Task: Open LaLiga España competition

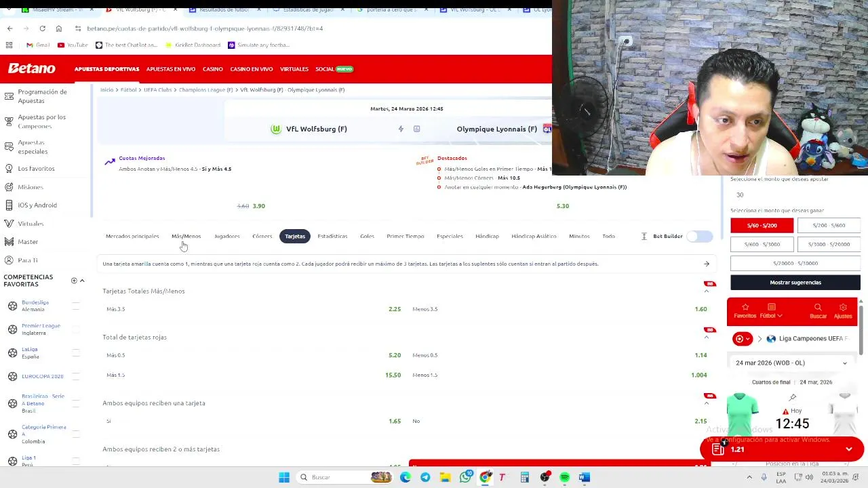Action: (30, 353)
